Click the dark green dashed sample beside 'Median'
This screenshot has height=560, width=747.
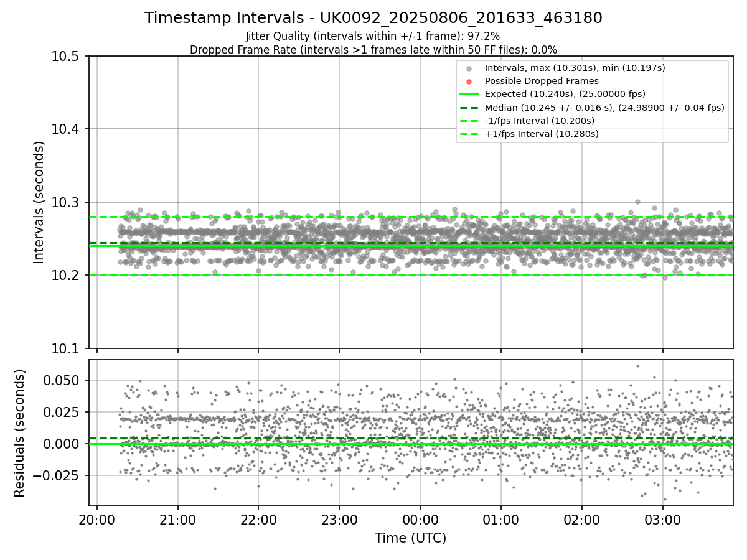(x=469, y=108)
